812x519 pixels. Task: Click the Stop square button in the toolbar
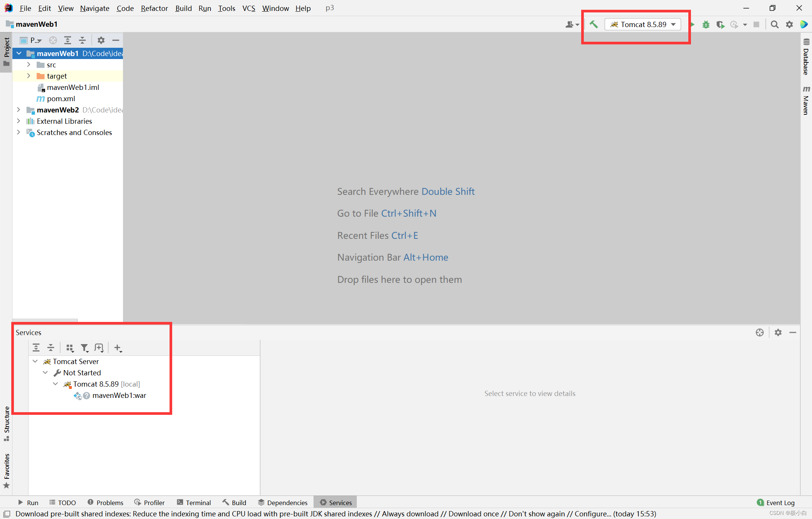point(757,24)
